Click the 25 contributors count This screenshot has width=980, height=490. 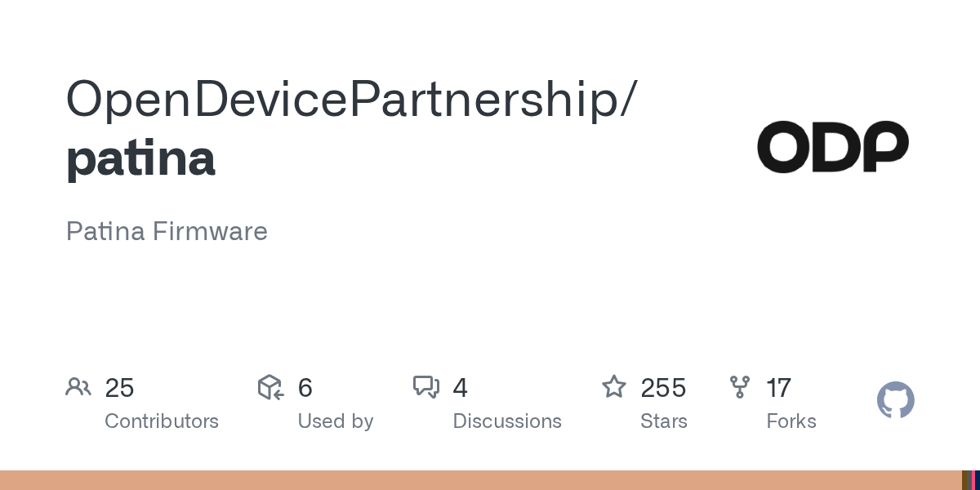pyautogui.click(x=119, y=388)
